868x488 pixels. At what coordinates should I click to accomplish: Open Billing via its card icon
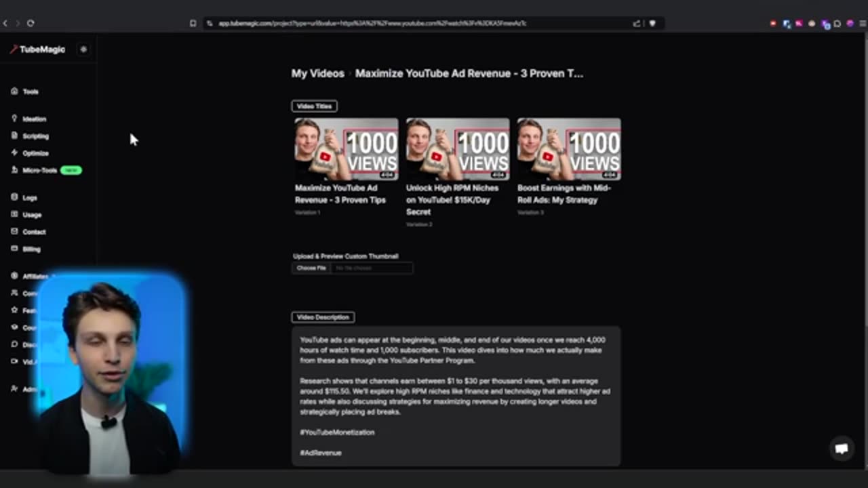(14, 249)
